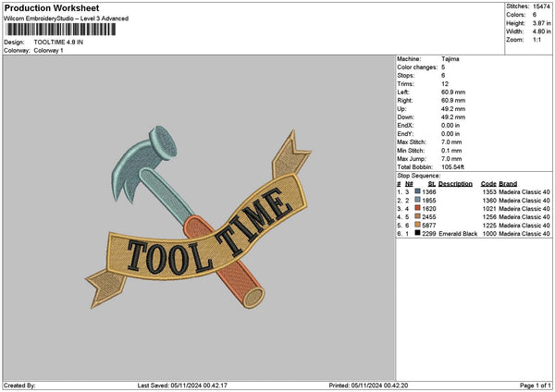Viewport: 555px width, 392px height.
Task: Select the red-orange swatch, code 1021
Action: click(x=419, y=208)
